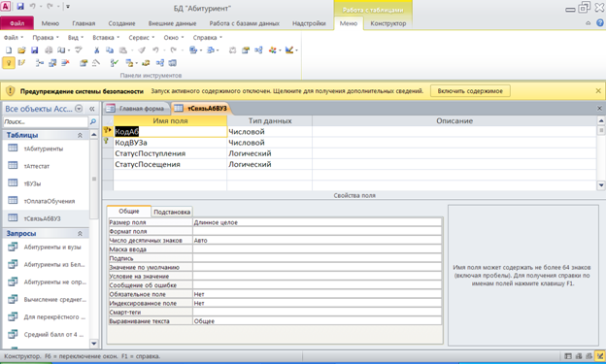This screenshot has width=606, height=364.
Task: Click the Print icon in the toolbar
Action: [49, 50]
